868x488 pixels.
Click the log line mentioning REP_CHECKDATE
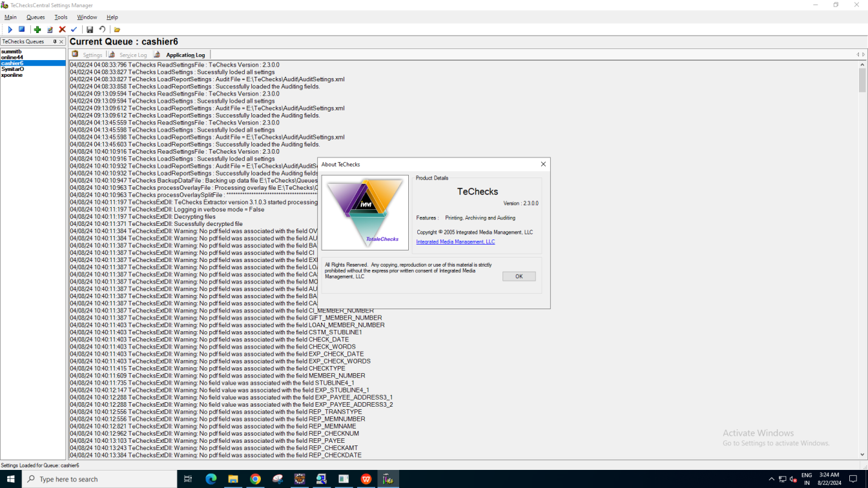point(216,455)
